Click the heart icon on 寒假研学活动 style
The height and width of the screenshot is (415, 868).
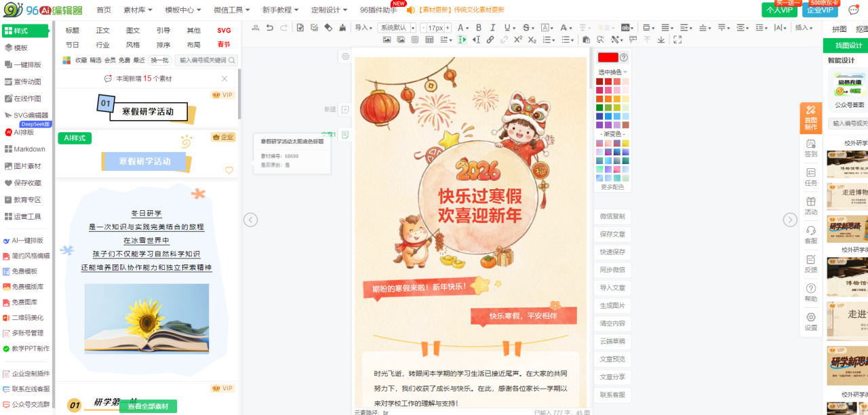(229, 170)
